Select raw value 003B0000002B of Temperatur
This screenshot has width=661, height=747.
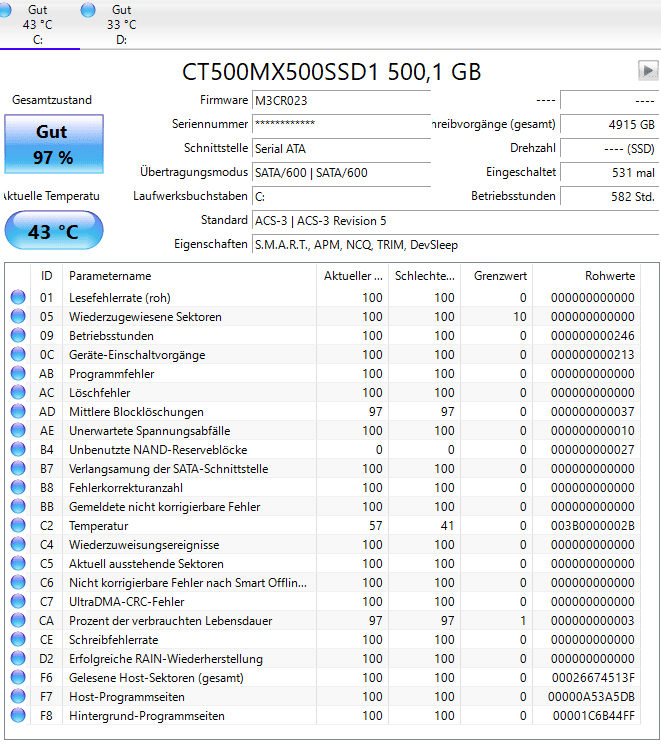592,525
